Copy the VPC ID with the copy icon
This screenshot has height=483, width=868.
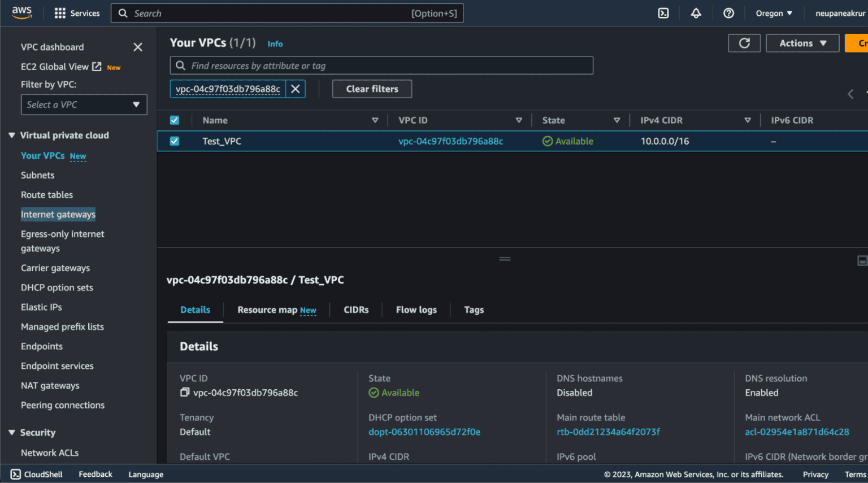tap(184, 393)
